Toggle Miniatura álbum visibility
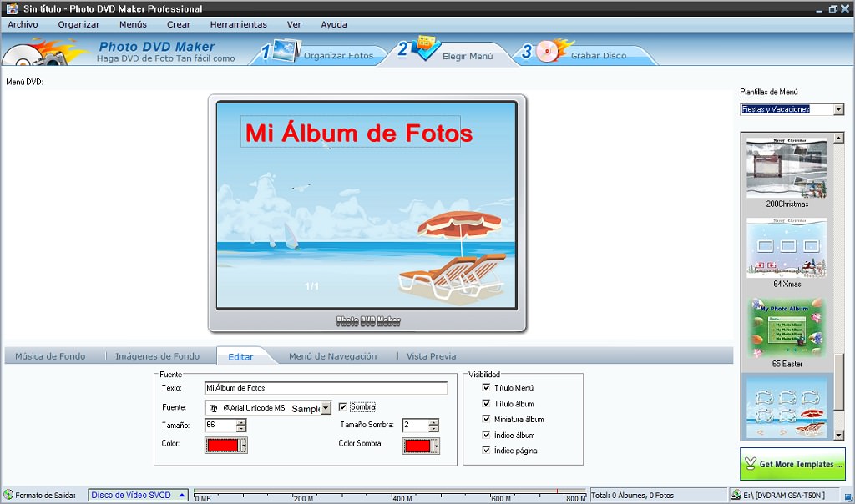The width and height of the screenshot is (855, 504). click(x=487, y=419)
